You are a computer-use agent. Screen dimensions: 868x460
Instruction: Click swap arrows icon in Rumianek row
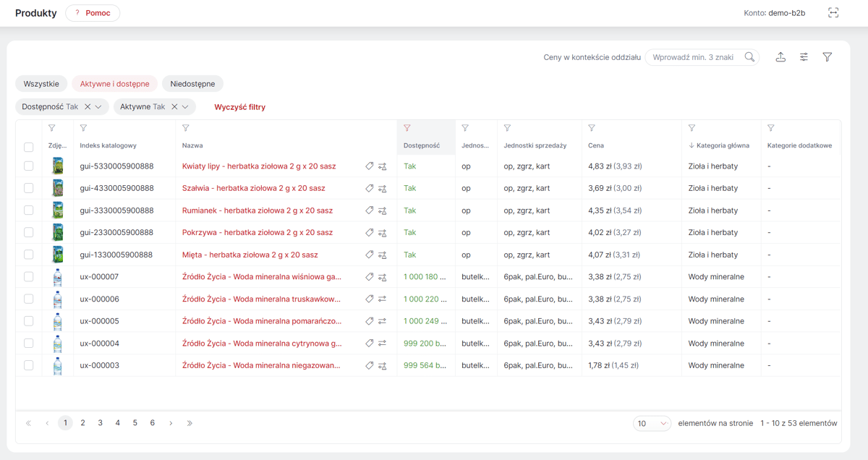click(383, 210)
